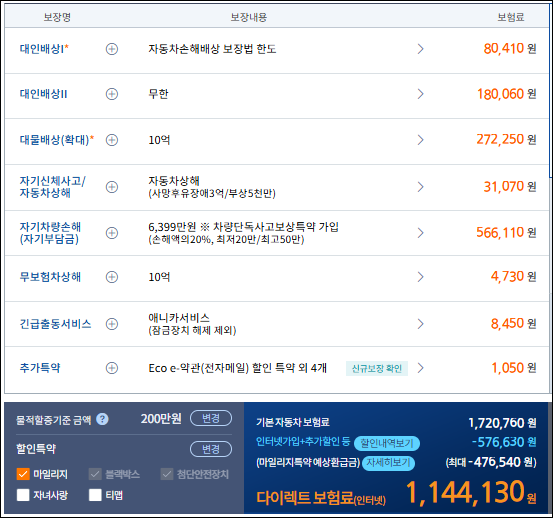Click plus icon next to 무보험차상해
This screenshot has height=518, width=553.
click(x=112, y=277)
